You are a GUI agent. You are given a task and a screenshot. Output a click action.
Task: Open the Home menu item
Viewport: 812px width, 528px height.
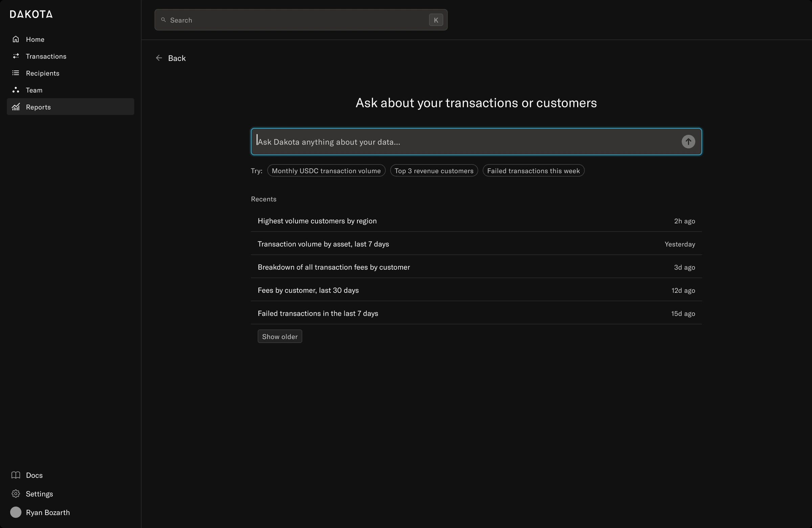[70, 39]
